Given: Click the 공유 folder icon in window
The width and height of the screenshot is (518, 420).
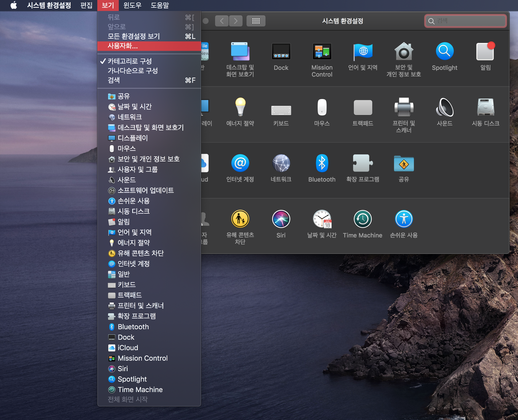Looking at the screenshot, I should click(403, 163).
